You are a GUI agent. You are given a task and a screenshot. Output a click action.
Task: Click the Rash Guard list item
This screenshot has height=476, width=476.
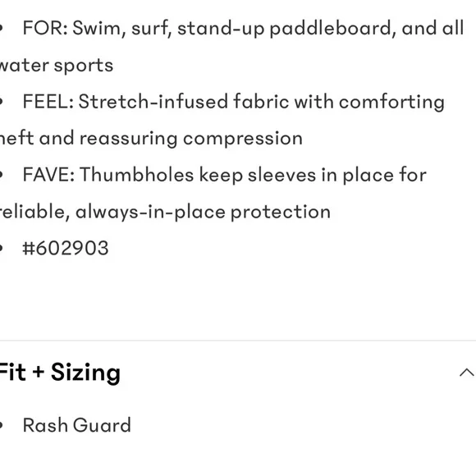click(x=77, y=425)
